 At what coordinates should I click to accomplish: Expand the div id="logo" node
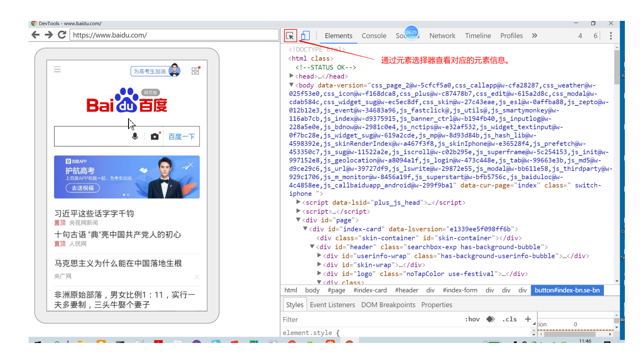coord(319,274)
